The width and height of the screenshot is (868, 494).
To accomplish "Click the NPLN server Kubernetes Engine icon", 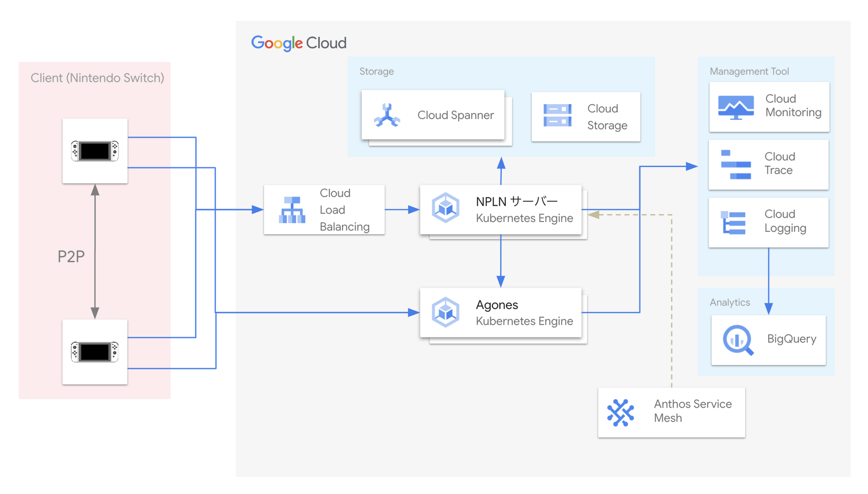I will 445,208.
